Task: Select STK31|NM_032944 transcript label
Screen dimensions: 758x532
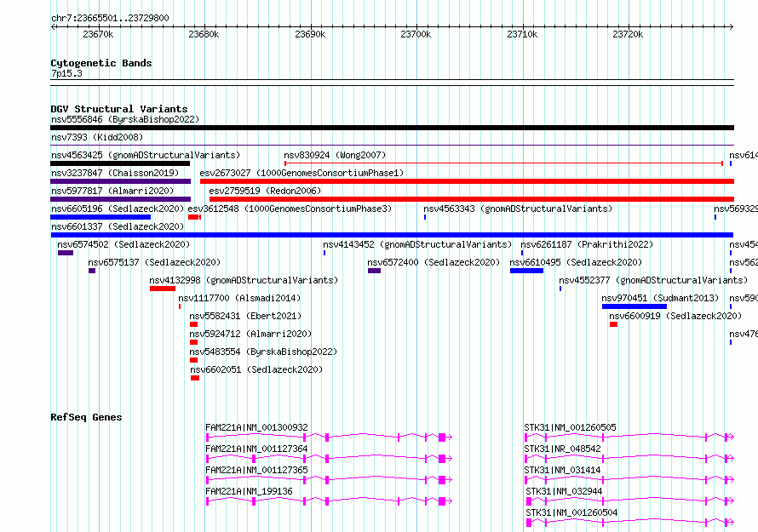Action: [x=564, y=491]
